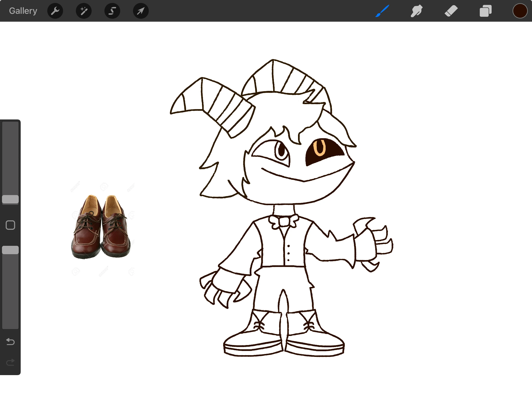Image resolution: width=532 pixels, height=399 pixels.
Task: Click the brush opacity slider handle
Action: (x=10, y=250)
